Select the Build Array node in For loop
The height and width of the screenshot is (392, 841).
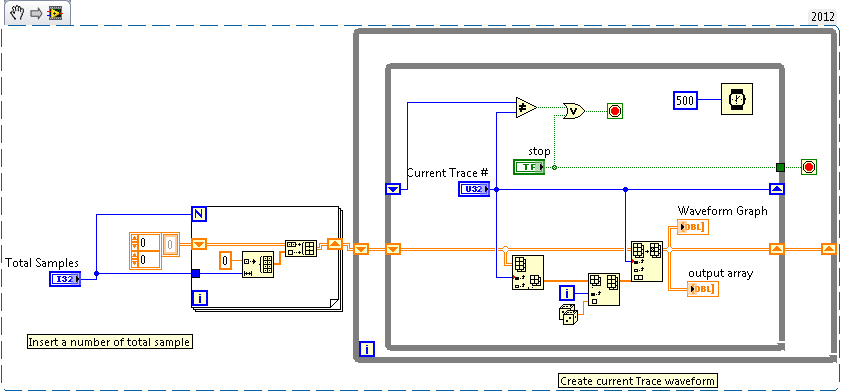pyautogui.click(x=301, y=248)
